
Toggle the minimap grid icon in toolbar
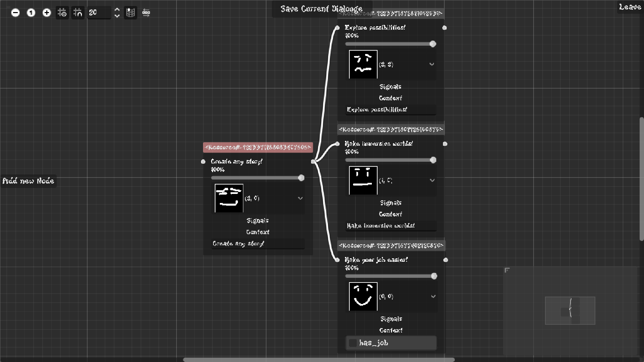tap(131, 13)
